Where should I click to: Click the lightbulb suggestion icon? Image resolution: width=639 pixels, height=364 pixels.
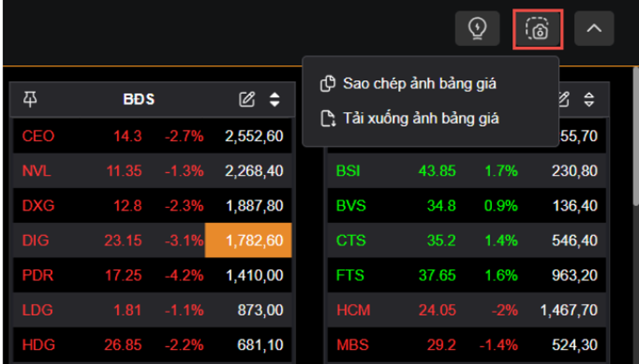[477, 29]
